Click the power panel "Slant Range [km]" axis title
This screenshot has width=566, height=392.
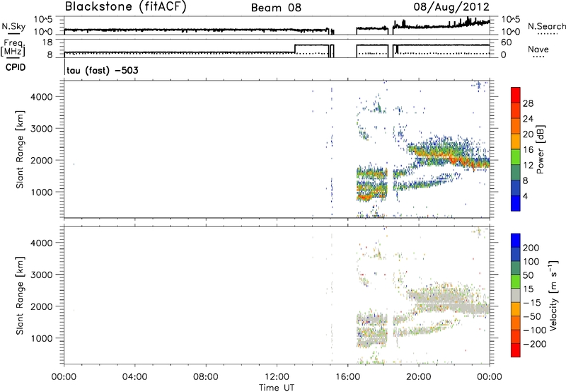point(20,149)
